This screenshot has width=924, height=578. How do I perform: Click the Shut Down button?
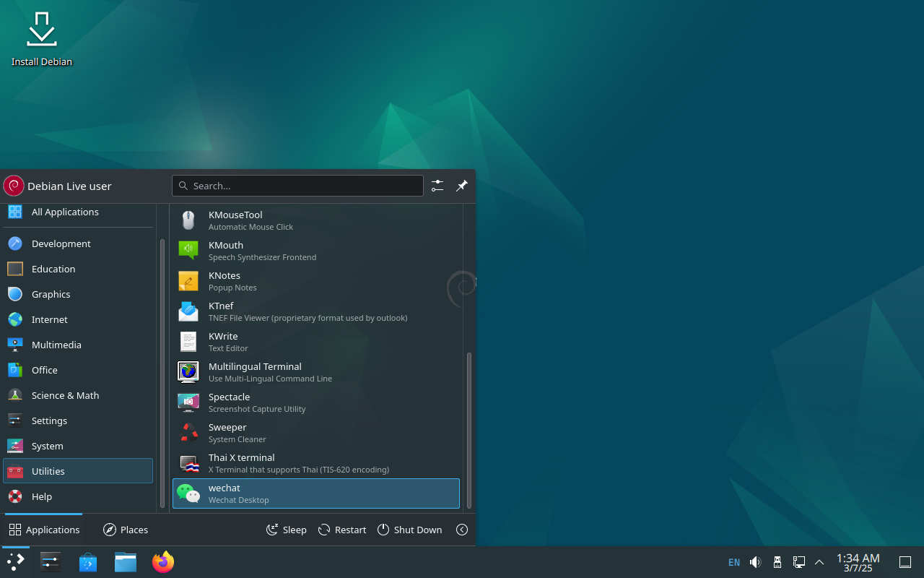409,530
